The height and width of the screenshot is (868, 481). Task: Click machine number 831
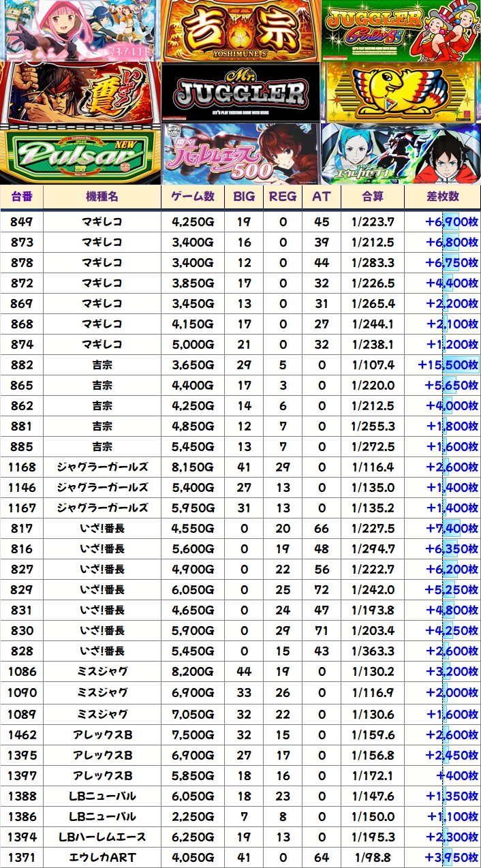tap(22, 610)
